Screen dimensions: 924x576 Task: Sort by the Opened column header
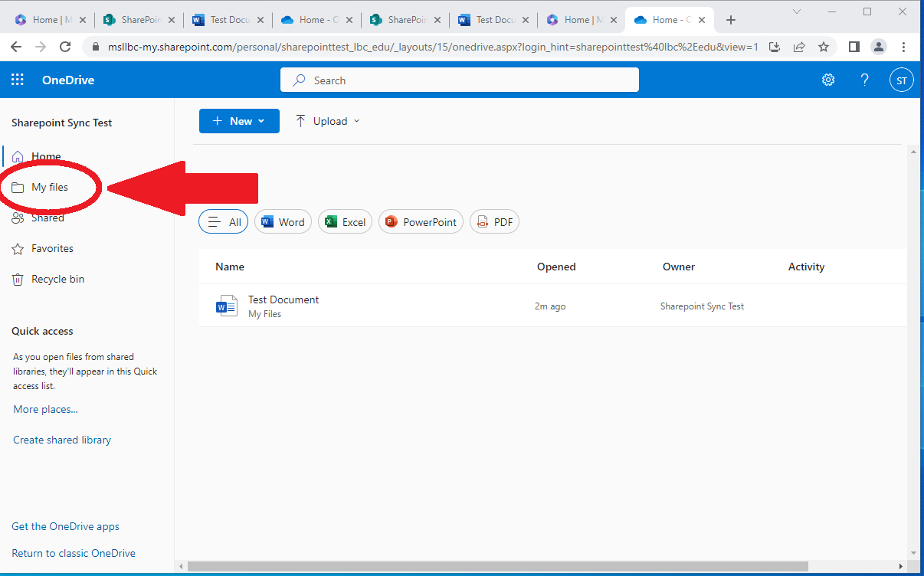coord(556,267)
